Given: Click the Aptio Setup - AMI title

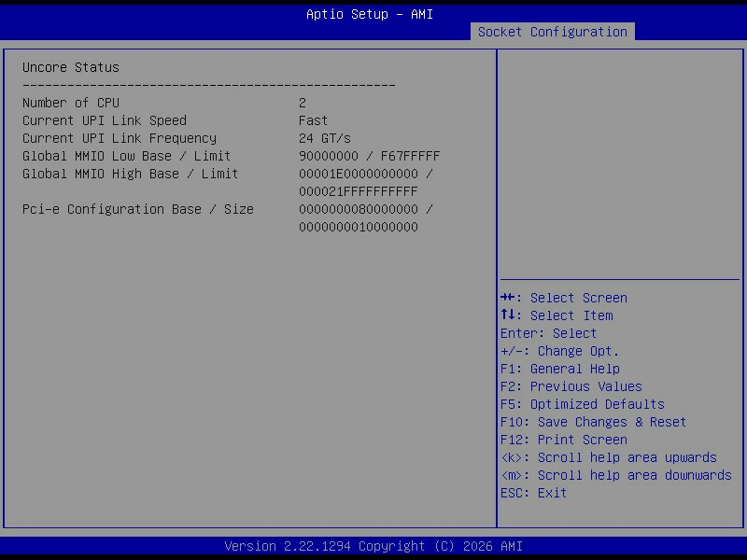Looking at the screenshot, I should tap(370, 14).
